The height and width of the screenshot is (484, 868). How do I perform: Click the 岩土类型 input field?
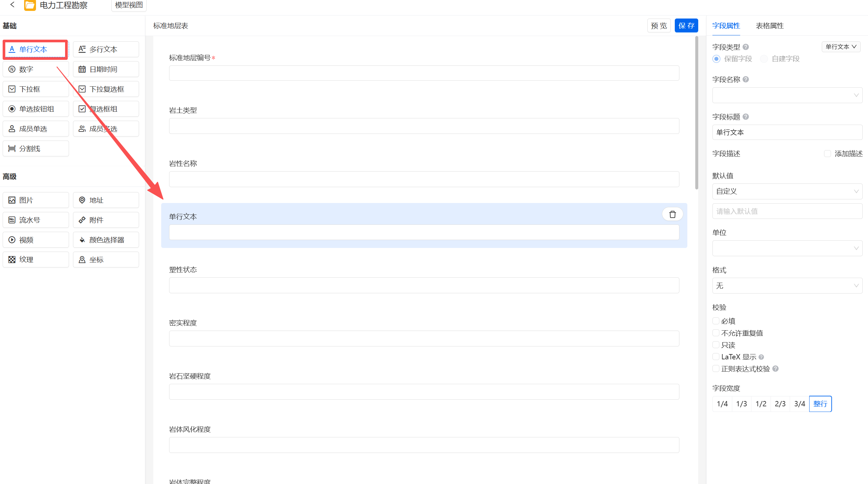[424, 126]
